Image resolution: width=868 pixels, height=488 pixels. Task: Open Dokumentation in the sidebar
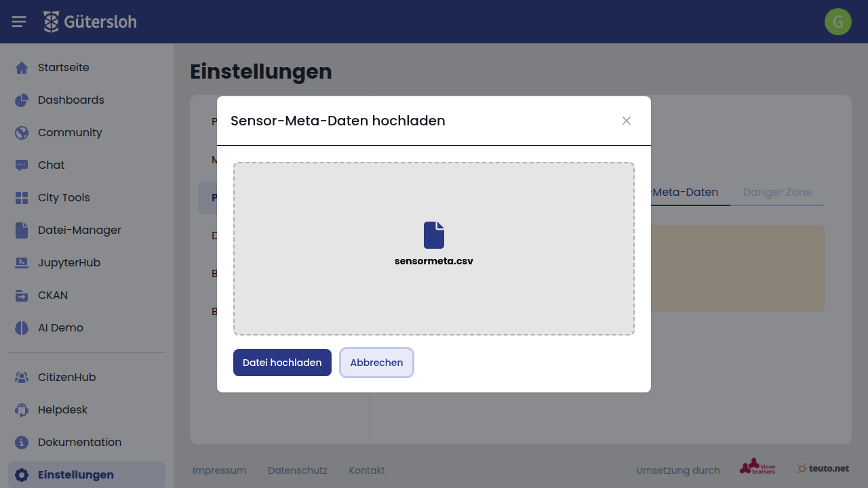click(79, 443)
